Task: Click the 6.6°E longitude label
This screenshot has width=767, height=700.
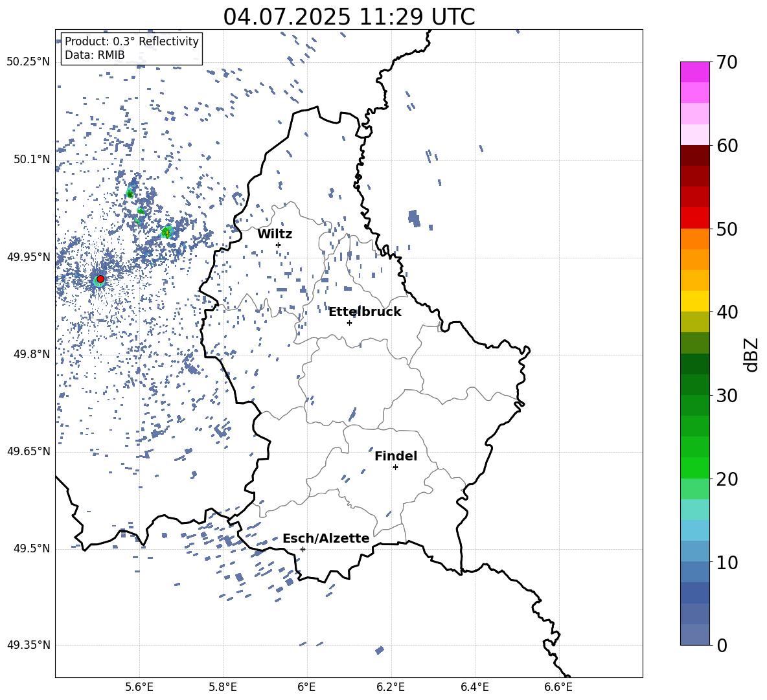Action: click(x=558, y=687)
